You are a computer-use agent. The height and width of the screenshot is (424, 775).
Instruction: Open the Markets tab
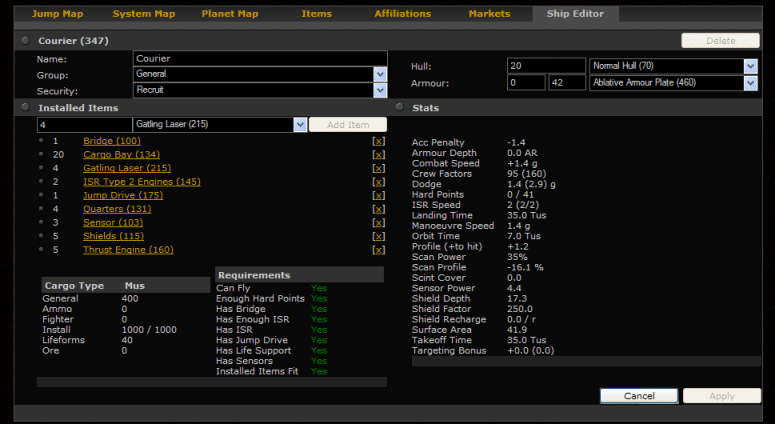point(489,14)
